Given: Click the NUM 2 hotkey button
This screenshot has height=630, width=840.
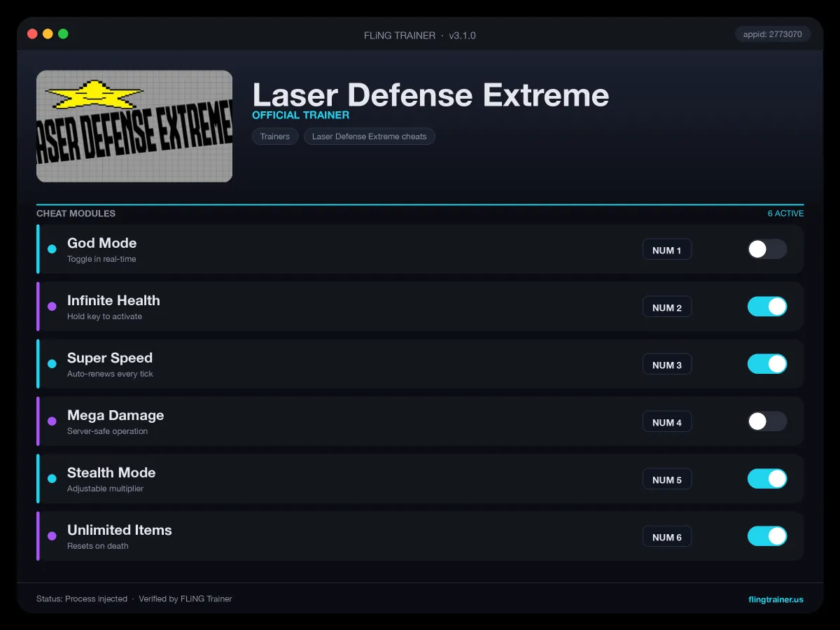Looking at the screenshot, I should pyautogui.click(x=667, y=307).
